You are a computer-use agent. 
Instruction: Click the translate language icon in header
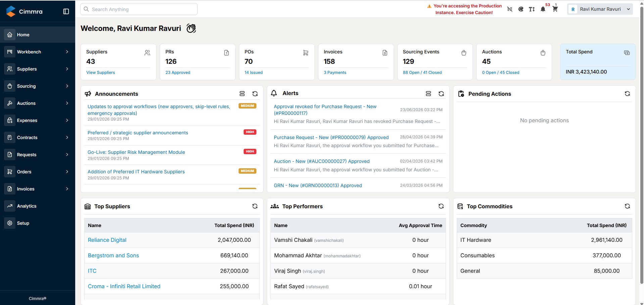[x=510, y=9]
